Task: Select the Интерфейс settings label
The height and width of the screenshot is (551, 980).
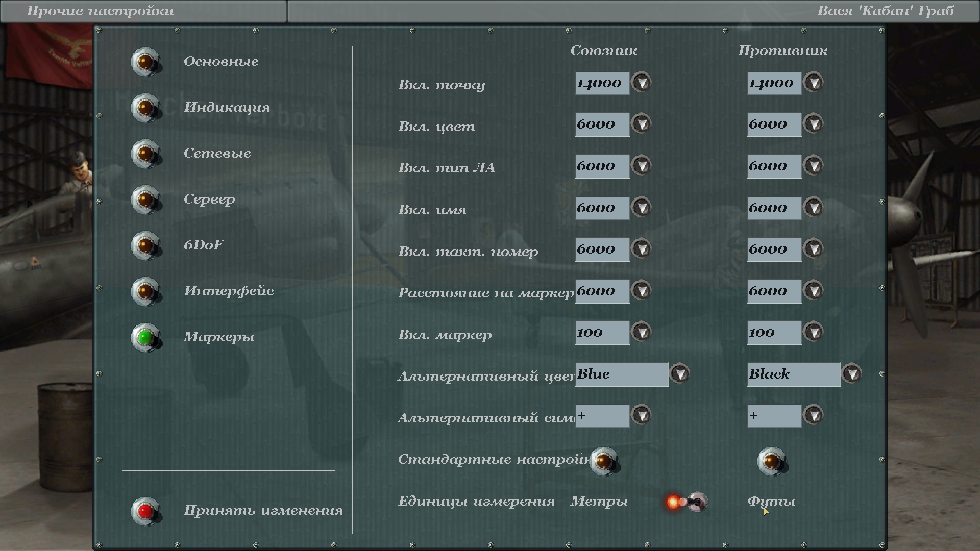Action: 229,291
